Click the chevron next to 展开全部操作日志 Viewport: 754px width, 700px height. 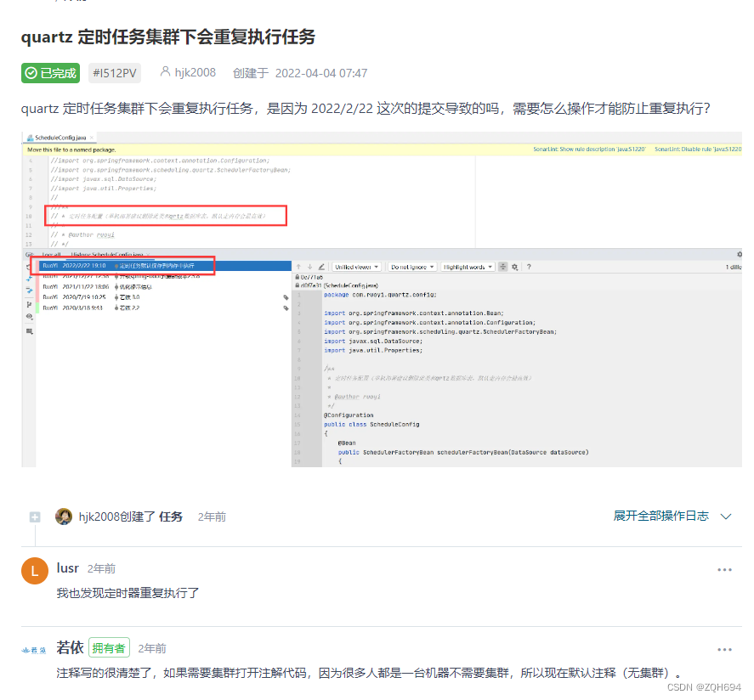coord(726,517)
